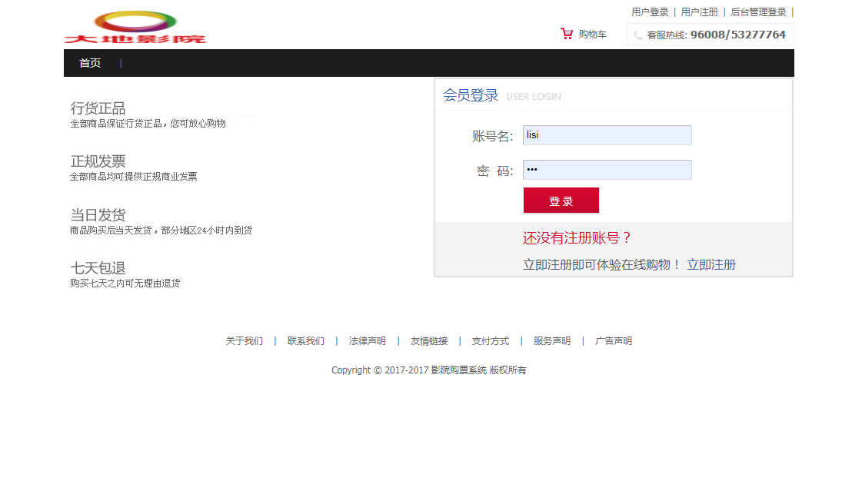Click the 广告声明 advertising notice link
This screenshot has width=852, height=504.
(x=613, y=340)
